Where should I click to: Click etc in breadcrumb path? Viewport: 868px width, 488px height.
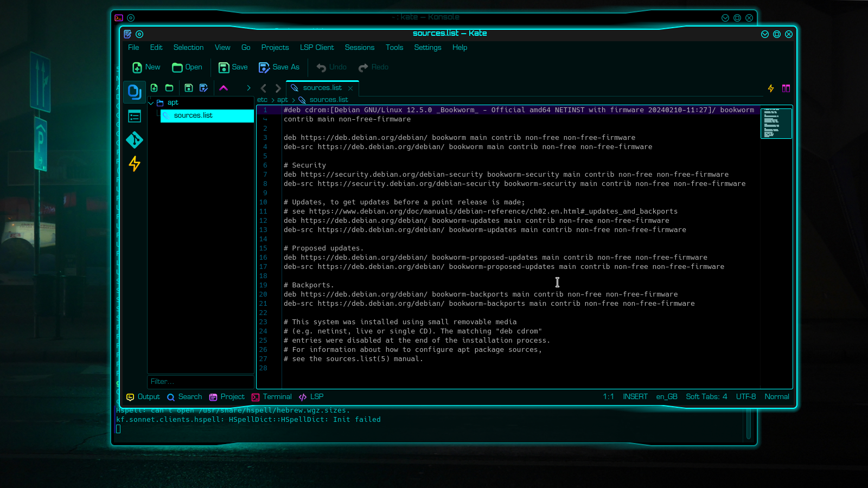point(262,100)
